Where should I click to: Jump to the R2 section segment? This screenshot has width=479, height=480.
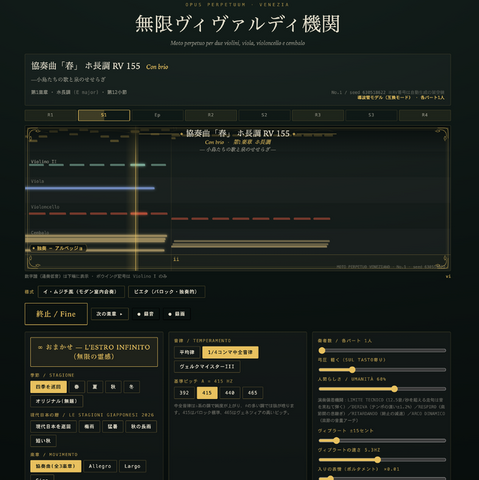pos(211,115)
